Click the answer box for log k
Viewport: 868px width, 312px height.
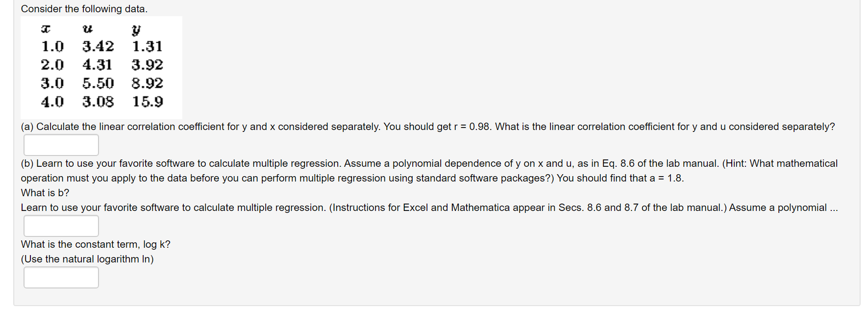point(61,277)
